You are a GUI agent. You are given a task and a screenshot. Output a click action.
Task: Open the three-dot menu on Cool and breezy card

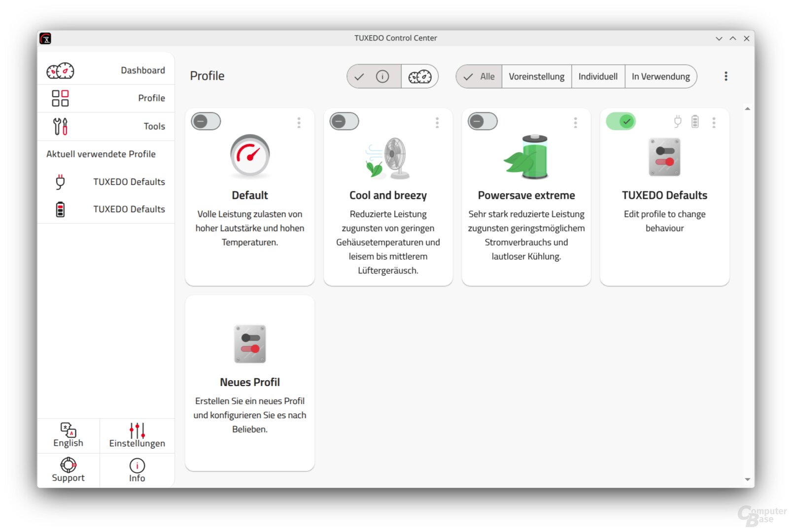click(437, 123)
